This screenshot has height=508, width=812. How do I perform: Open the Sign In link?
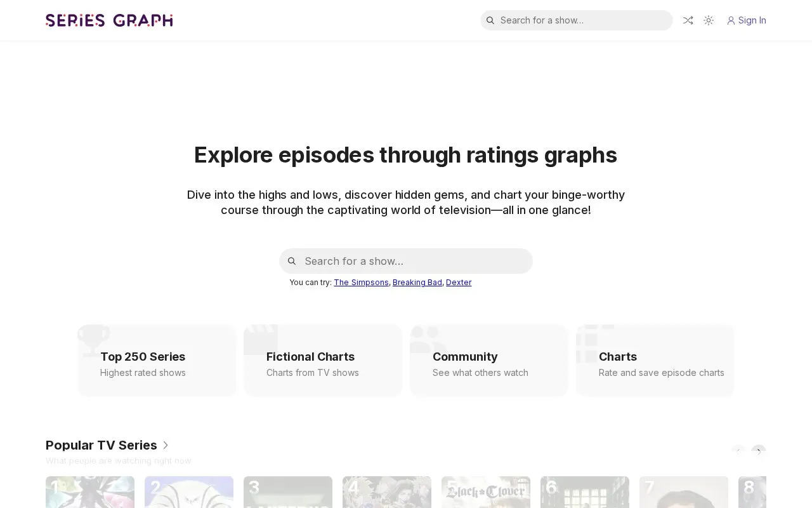point(747,20)
